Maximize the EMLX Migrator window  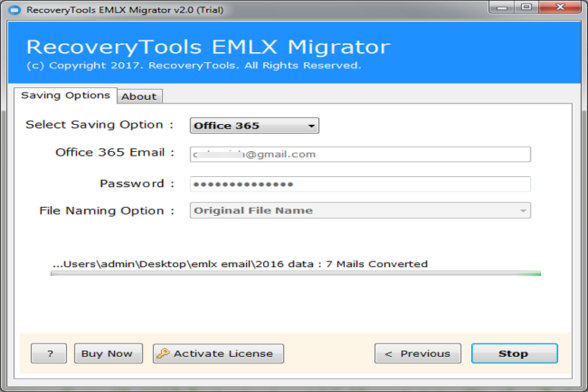(526, 7)
